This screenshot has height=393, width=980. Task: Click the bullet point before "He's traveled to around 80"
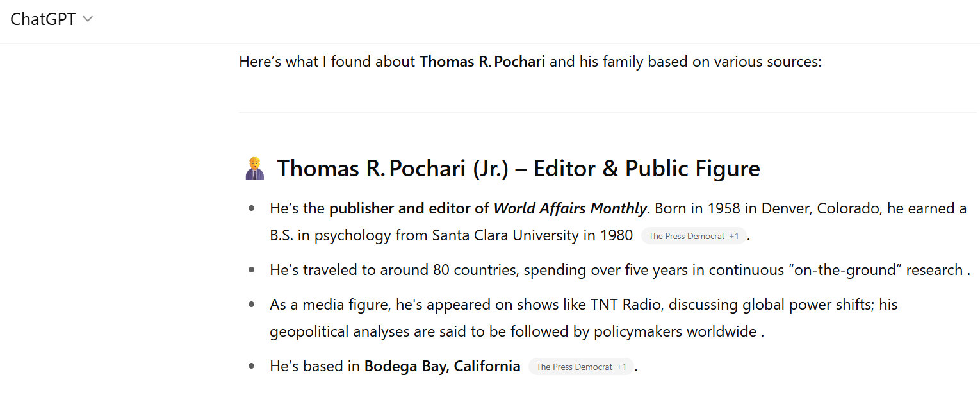pos(252,270)
